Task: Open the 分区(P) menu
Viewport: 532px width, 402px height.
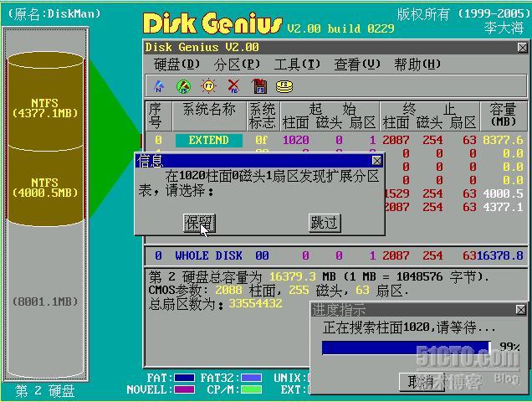Action: (x=238, y=64)
